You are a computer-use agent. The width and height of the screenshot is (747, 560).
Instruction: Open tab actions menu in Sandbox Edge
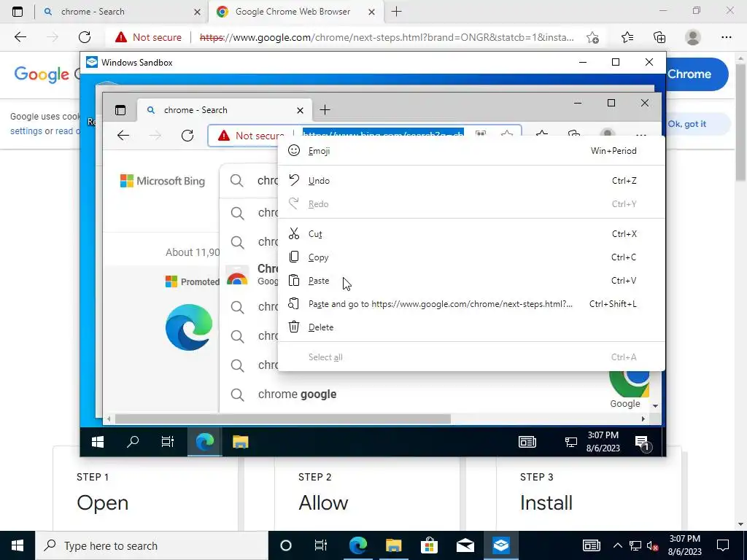pyautogui.click(x=120, y=110)
